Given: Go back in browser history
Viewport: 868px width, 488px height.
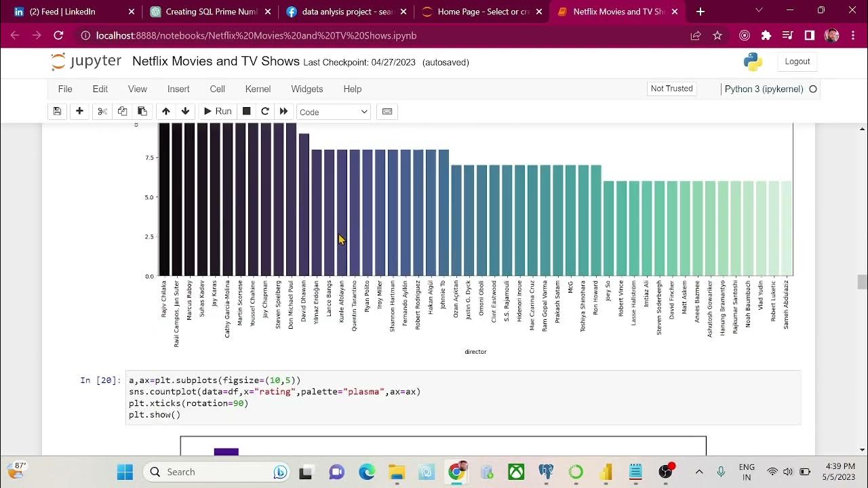Looking at the screenshot, I should pos(15,35).
